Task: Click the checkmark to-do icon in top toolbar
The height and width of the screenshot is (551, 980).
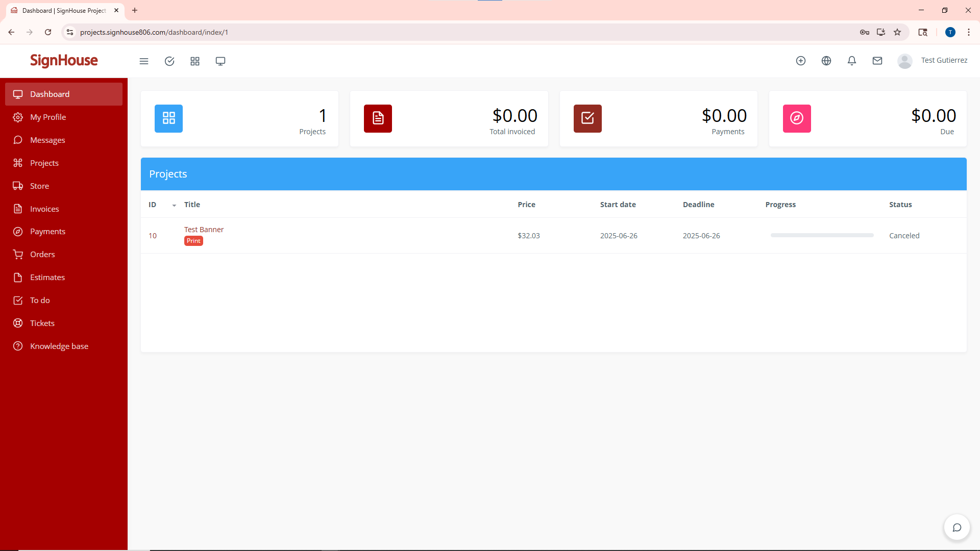Action: pos(169,61)
